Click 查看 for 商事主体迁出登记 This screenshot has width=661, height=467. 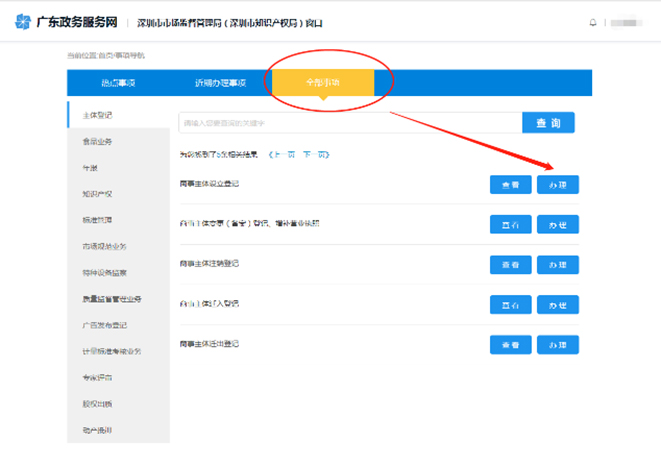point(510,345)
